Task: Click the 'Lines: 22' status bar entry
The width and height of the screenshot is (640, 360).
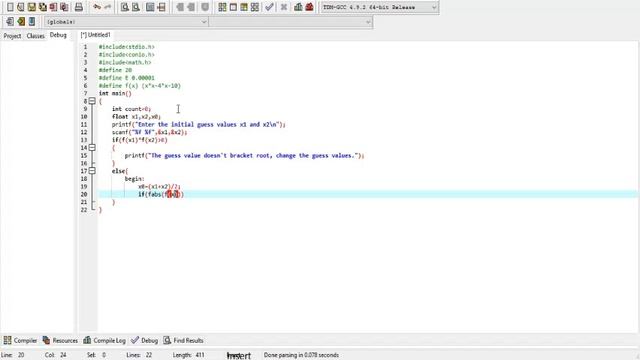Action: pos(139,355)
